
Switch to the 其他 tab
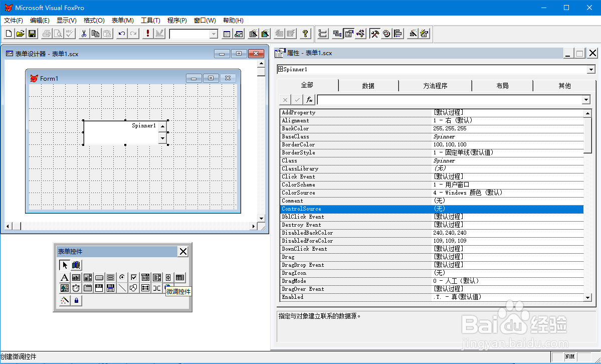[564, 86]
